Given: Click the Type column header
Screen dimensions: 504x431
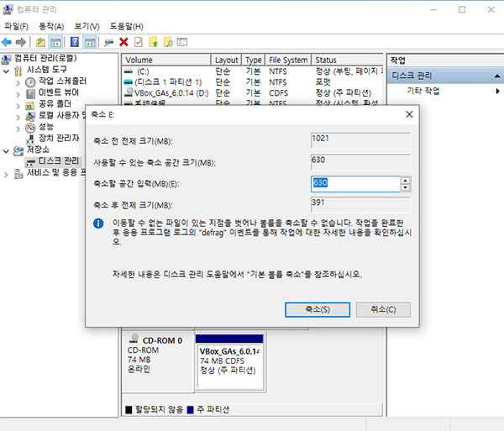Looking at the screenshot, I should pos(254,60).
